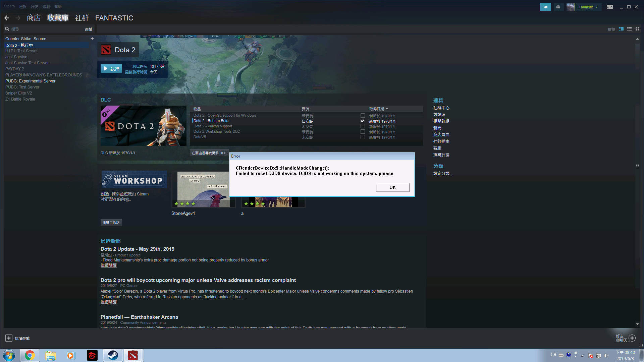The width and height of the screenshot is (644, 362).
Task: Click the Steam Workshop banner
Action: tap(134, 179)
